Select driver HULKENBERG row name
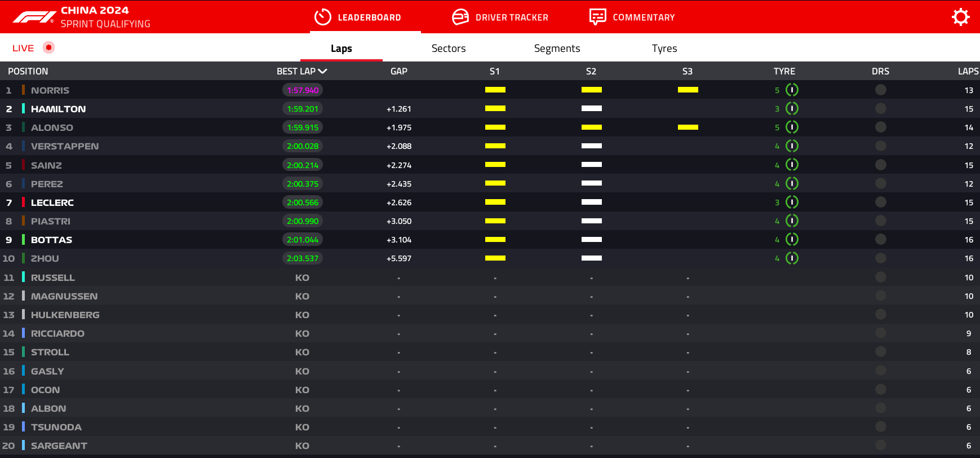 pos(65,315)
